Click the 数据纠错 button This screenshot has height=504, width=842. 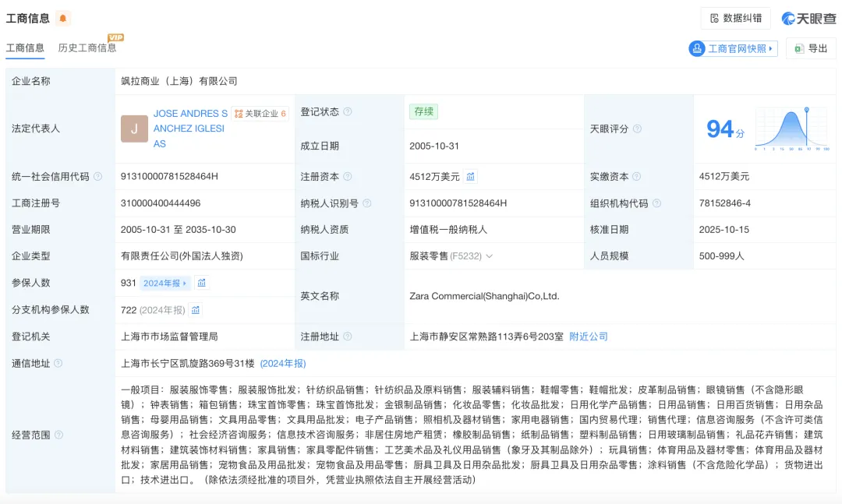tap(736, 18)
